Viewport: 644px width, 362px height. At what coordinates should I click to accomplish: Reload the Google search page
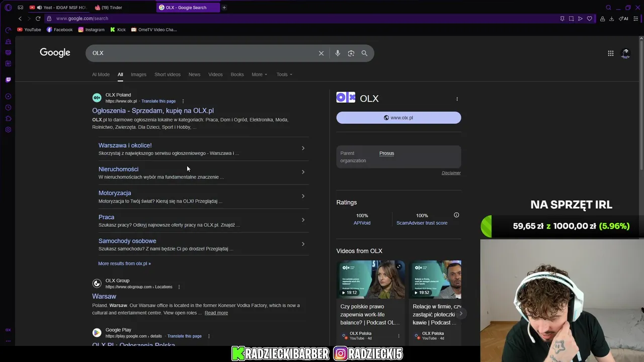point(38,19)
